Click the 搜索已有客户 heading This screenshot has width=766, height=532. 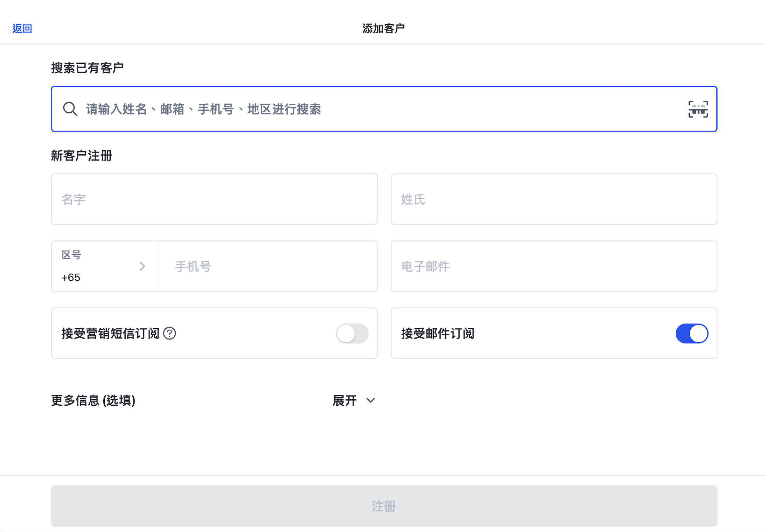[88, 68]
